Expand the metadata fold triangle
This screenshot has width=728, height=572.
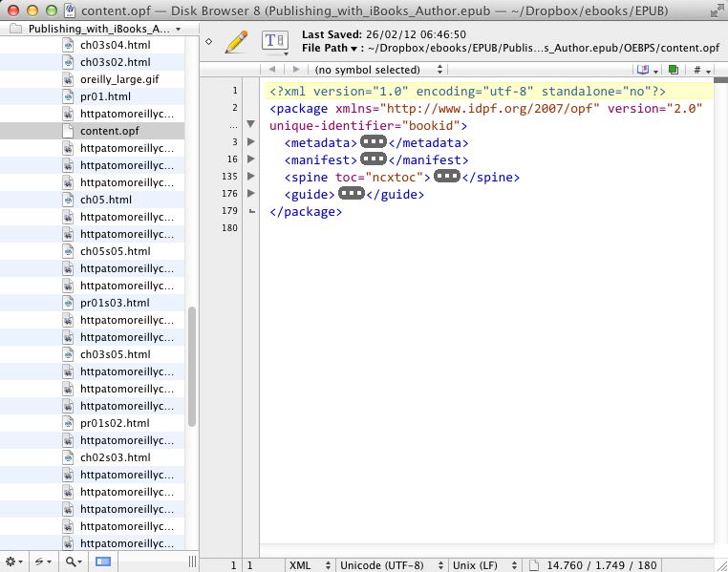tap(250, 141)
